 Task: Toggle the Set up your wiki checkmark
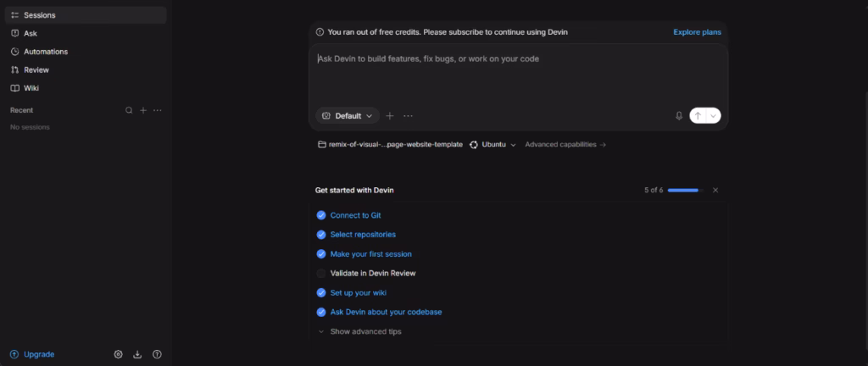tap(321, 292)
